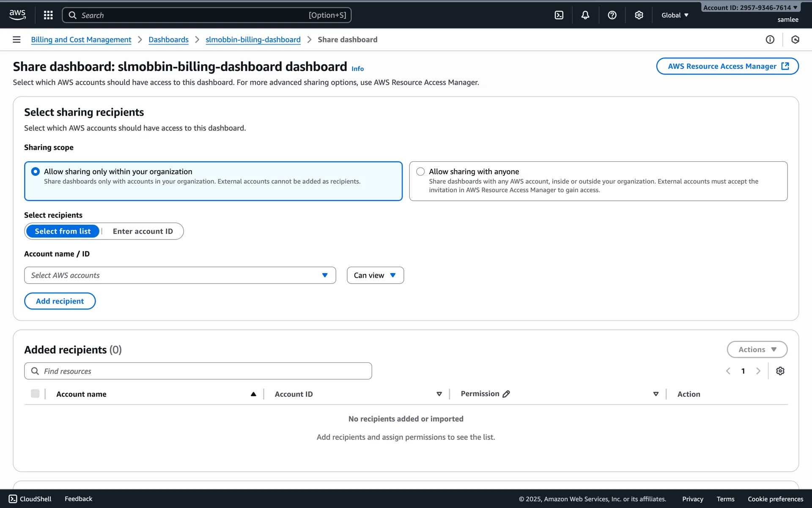Click the Find resources search field
812x508 pixels.
point(198,371)
